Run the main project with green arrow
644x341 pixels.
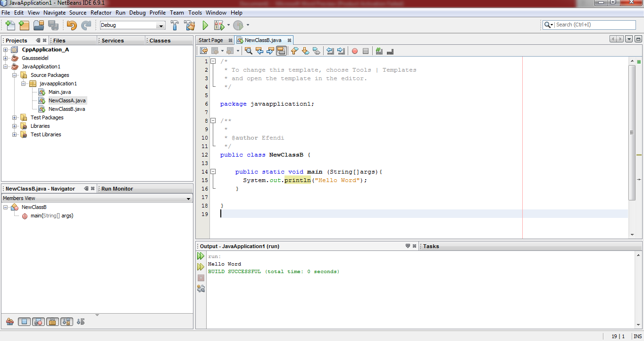[205, 25]
